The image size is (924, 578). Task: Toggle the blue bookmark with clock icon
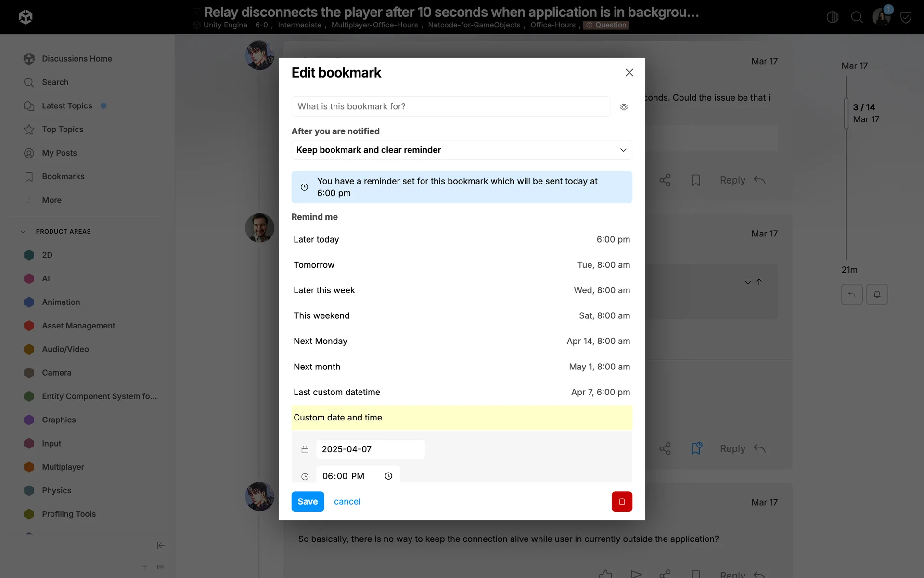click(x=696, y=448)
